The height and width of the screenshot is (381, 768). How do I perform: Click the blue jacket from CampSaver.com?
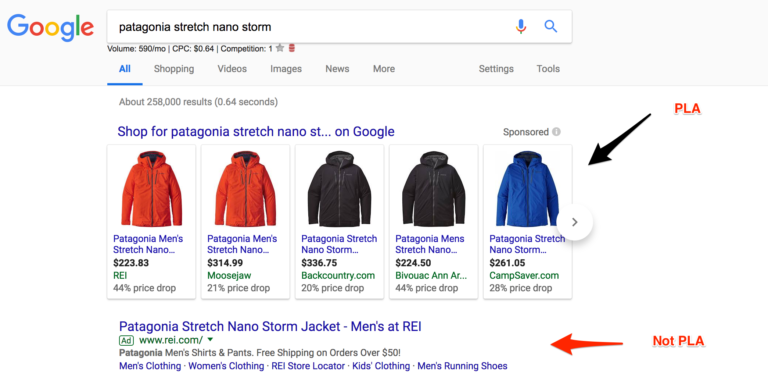tap(527, 189)
